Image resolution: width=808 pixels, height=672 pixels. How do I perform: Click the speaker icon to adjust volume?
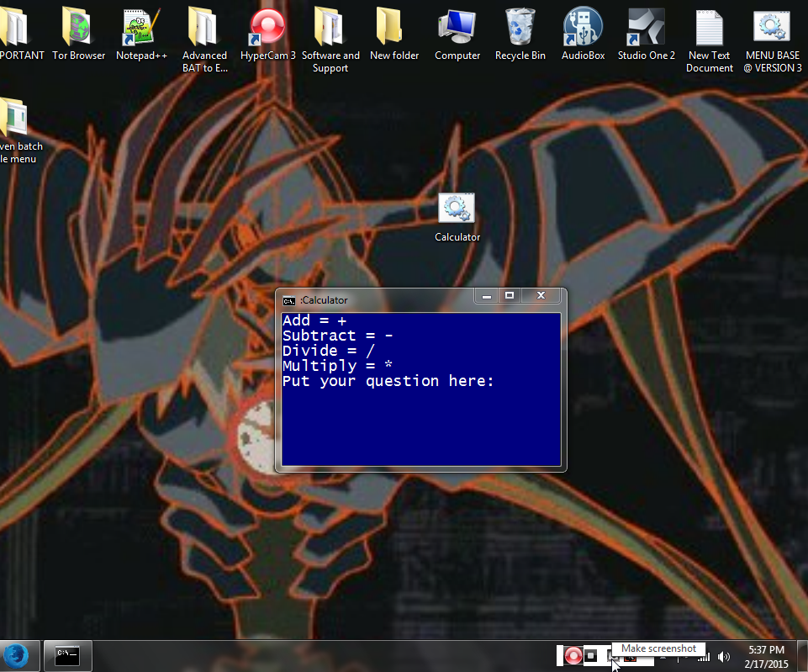723,655
